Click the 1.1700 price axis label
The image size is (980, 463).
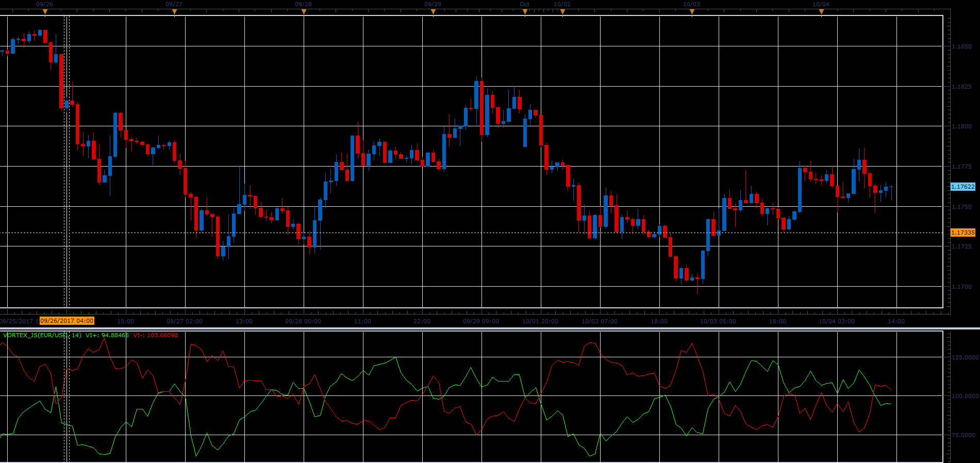click(961, 287)
